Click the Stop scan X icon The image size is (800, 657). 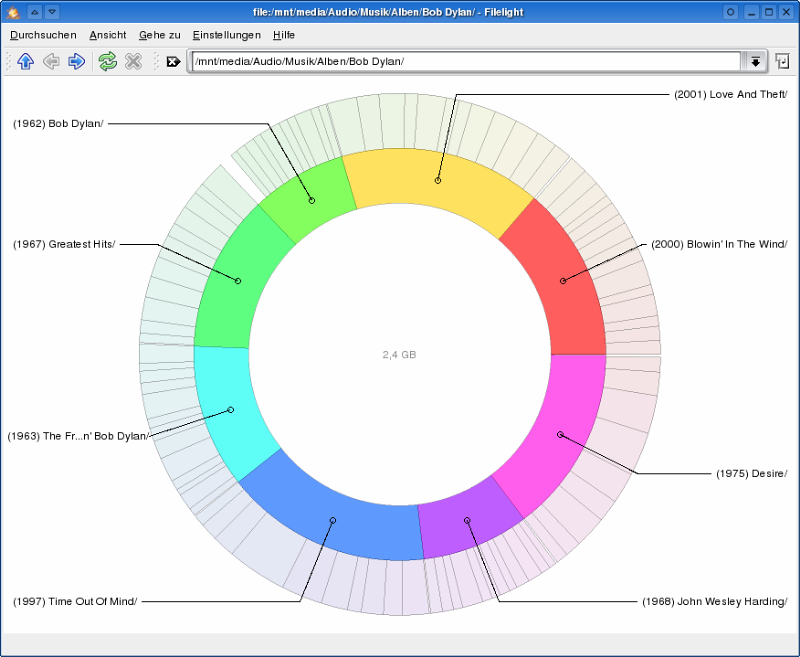tap(133, 62)
